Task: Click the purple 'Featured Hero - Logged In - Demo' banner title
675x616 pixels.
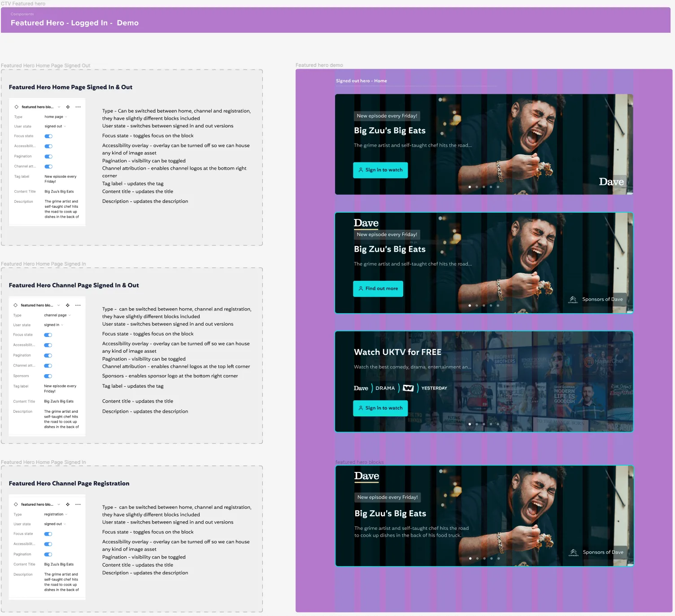Action: click(x=74, y=23)
